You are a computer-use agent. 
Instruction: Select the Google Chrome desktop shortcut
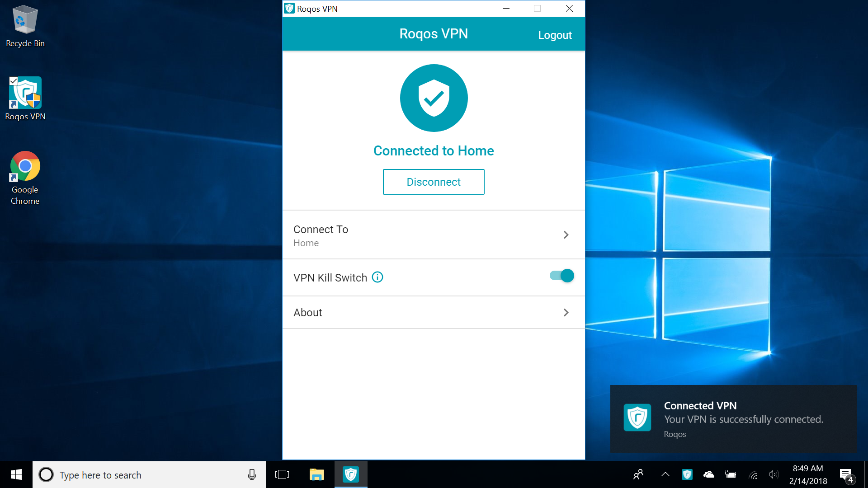[x=25, y=178]
